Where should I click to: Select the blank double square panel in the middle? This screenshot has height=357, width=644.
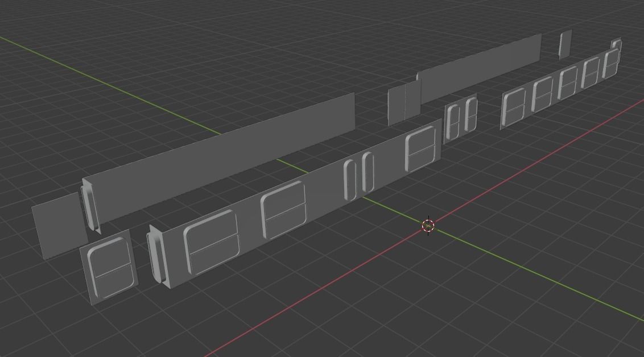coord(404,103)
